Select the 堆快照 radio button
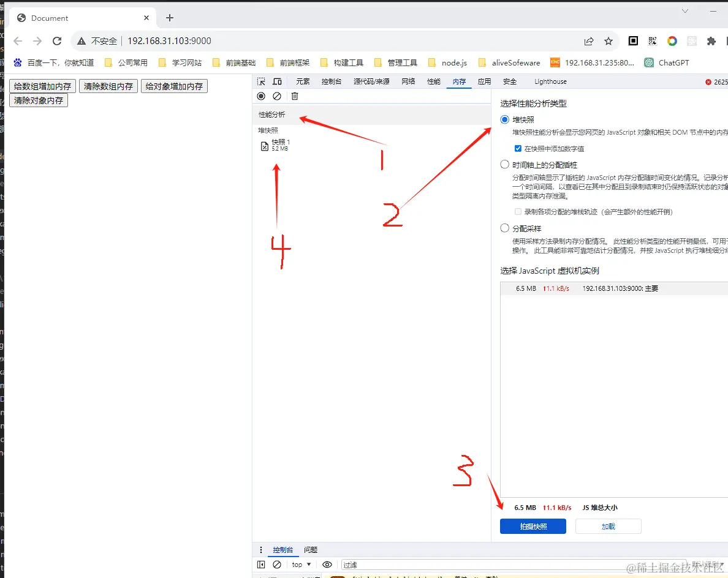 [505, 119]
